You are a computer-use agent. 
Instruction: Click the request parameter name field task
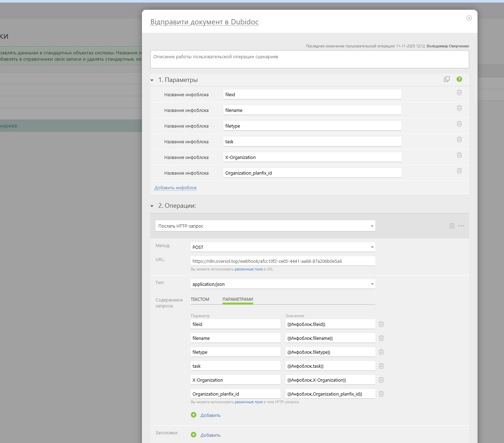click(235, 366)
